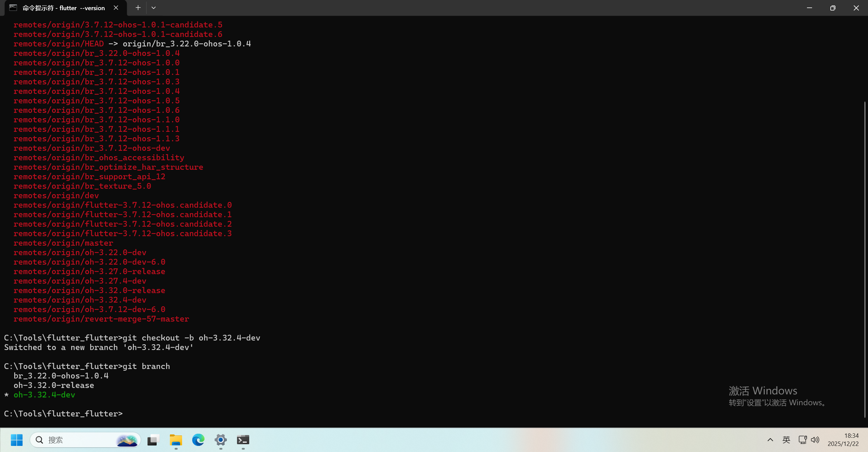The width and height of the screenshot is (868, 452).
Task: Open the Windows Start menu
Action: click(17, 440)
